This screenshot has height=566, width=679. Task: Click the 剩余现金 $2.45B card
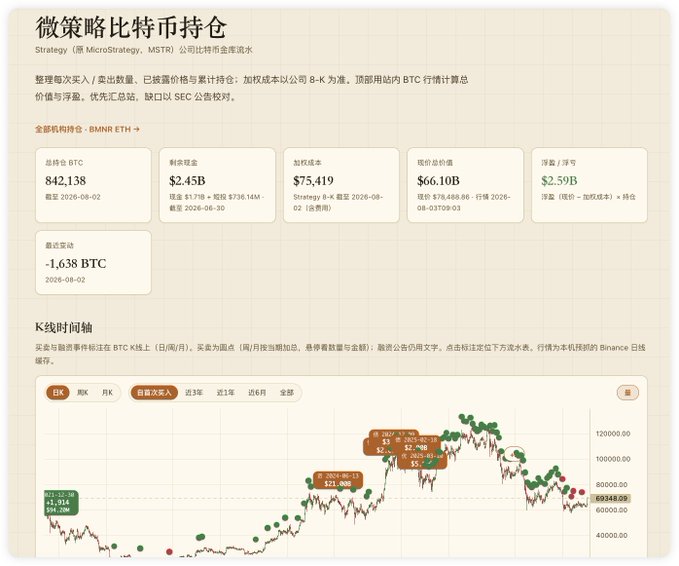(217, 185)
